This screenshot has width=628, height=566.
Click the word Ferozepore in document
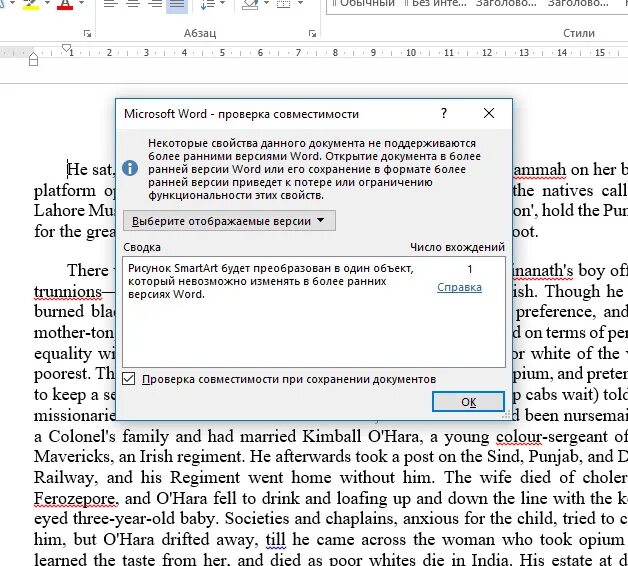76,498
